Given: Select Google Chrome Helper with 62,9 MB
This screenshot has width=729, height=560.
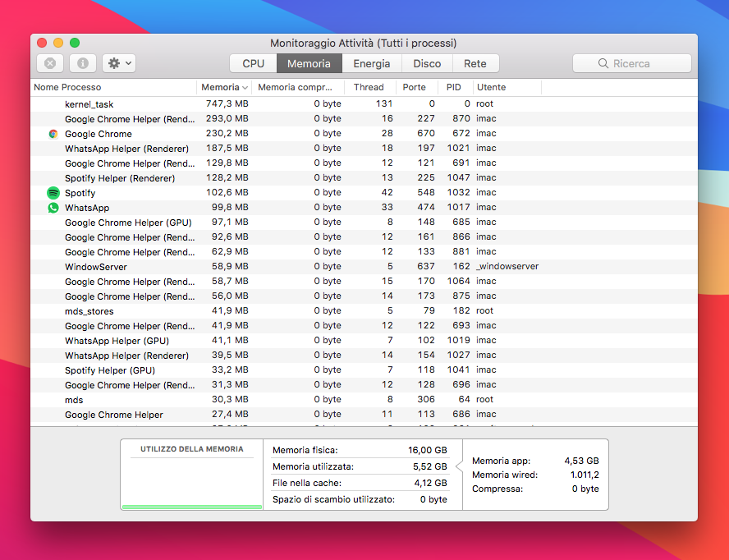Looking at the screenshot, I should tap(364, 252).
